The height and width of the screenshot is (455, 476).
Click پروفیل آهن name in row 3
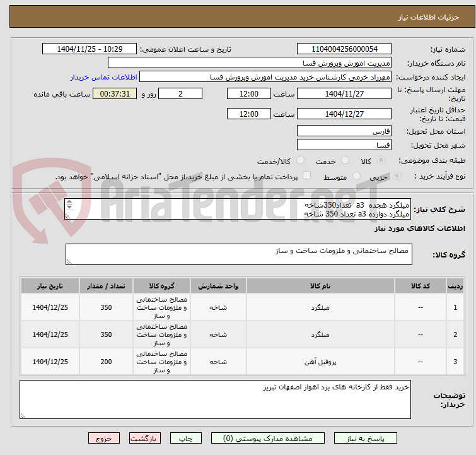point(320,362)
